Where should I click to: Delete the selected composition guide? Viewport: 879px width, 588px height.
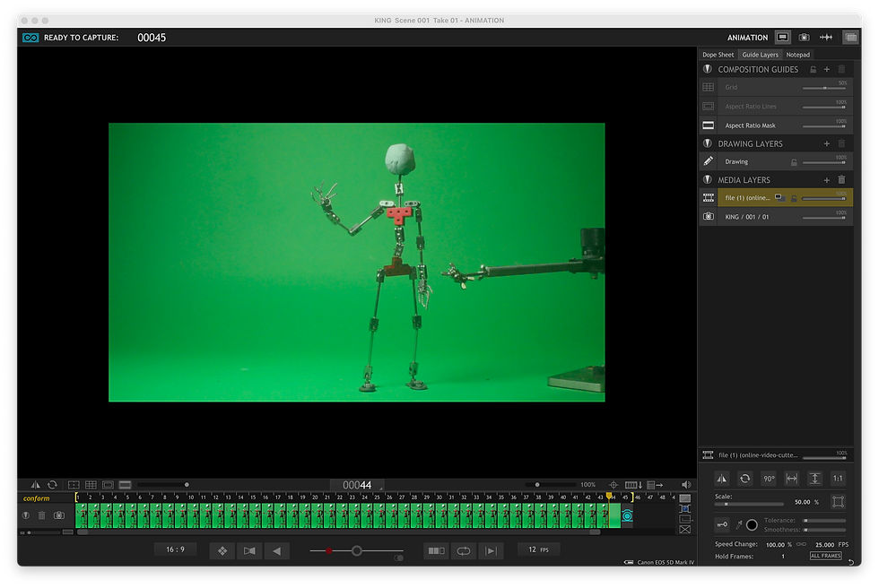tap(841, 69)
